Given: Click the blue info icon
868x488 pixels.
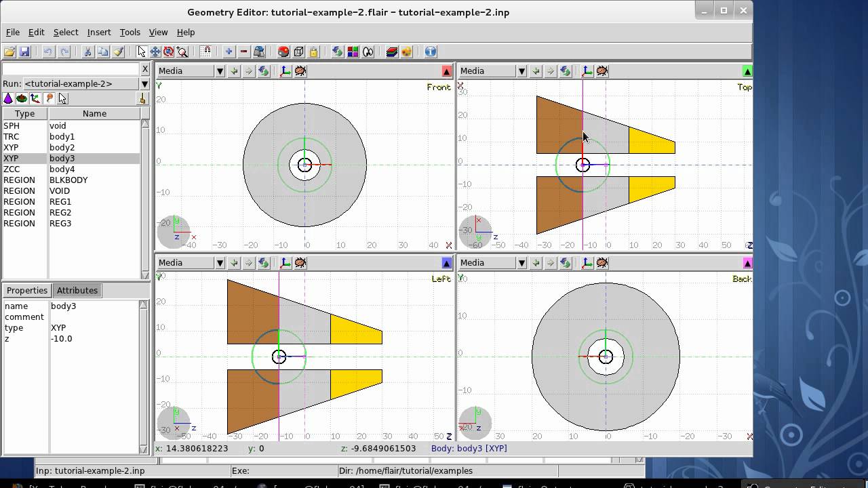Looking at the screenshot, I should coord(431,52).
